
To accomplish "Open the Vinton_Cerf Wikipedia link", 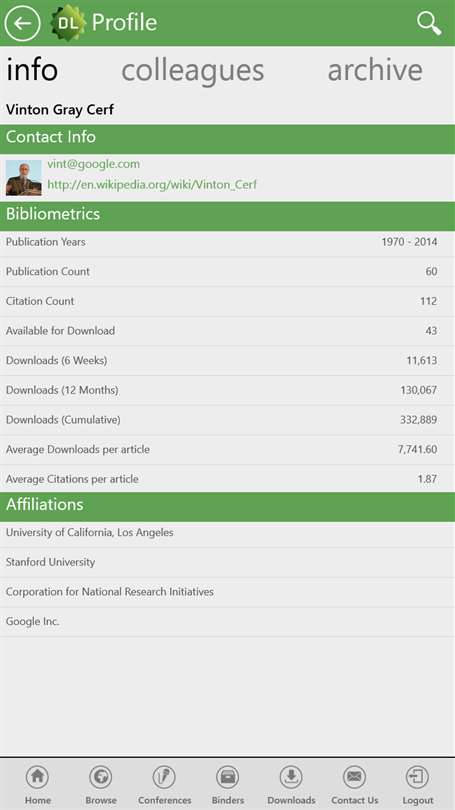I will (x=152, y=184).
